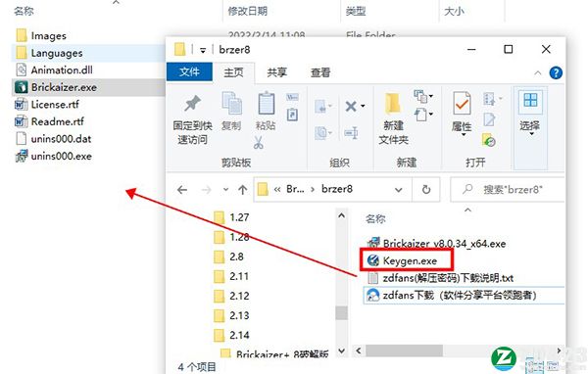Click the Cut scissors icon

click(x=259, y=142)
